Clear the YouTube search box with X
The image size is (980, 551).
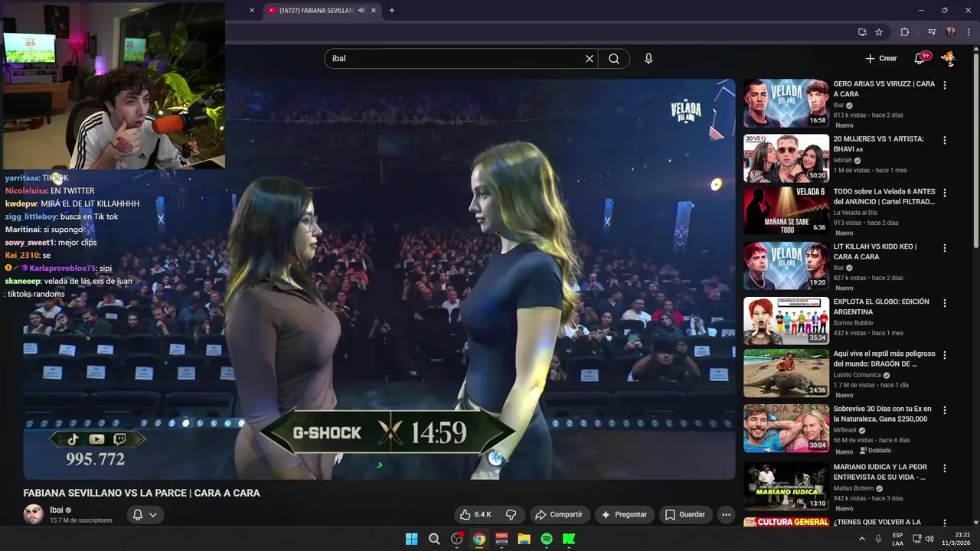pyautogui.click(x=590, y=59)
